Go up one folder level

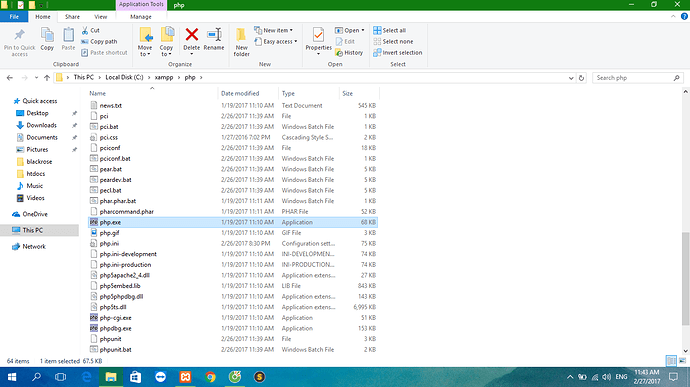[x=47, y=78]
